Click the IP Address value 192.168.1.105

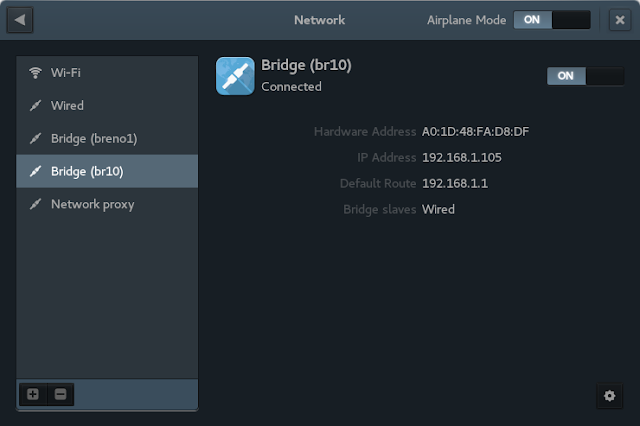pos(462,158)
